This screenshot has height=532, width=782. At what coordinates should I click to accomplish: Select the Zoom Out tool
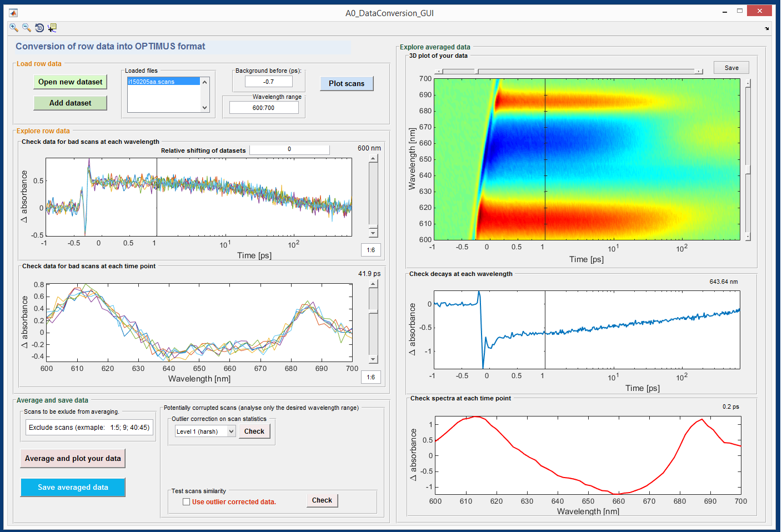pyautogui.click(x=27, y=27)
